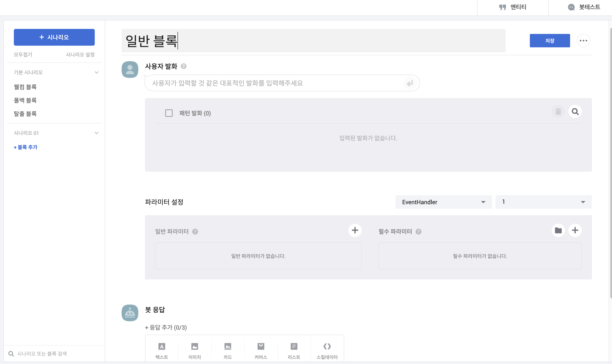The height and width of the screenshot is (364, 612).
Task: Select 탈출 블록 in the sidebar
Action: (25, 114)
